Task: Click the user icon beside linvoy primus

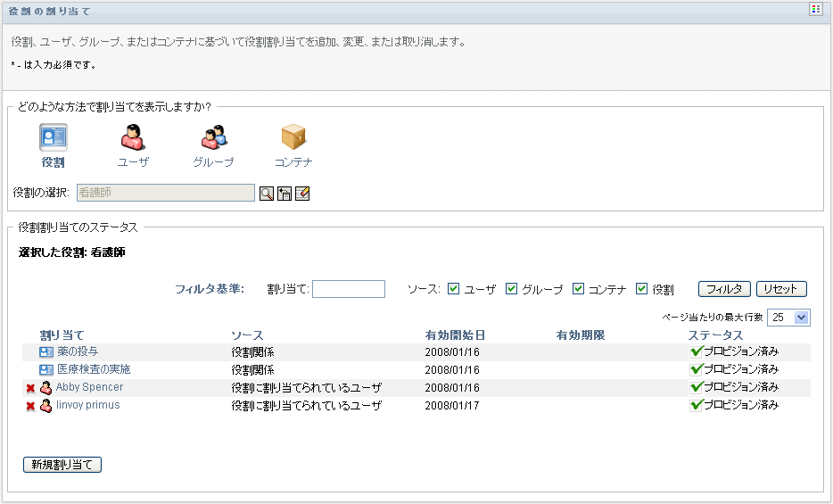Action: pos(46,406)
